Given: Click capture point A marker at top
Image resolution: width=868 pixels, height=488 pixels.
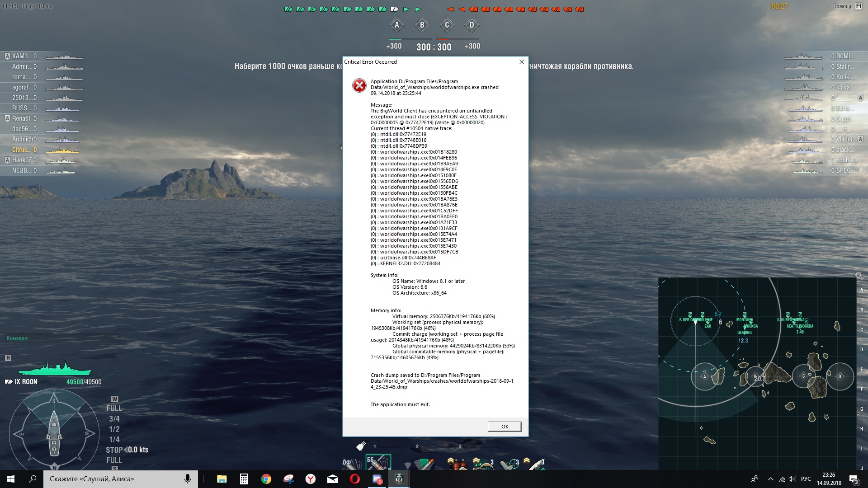Looking at the screenshot, I should [397, 25].
